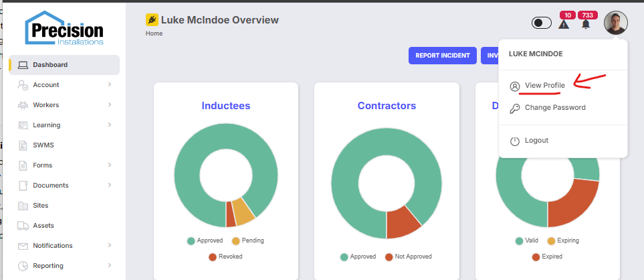Click the Precision Installations logo
This screenshot has height=280, width=644.
tap(64, 28)
